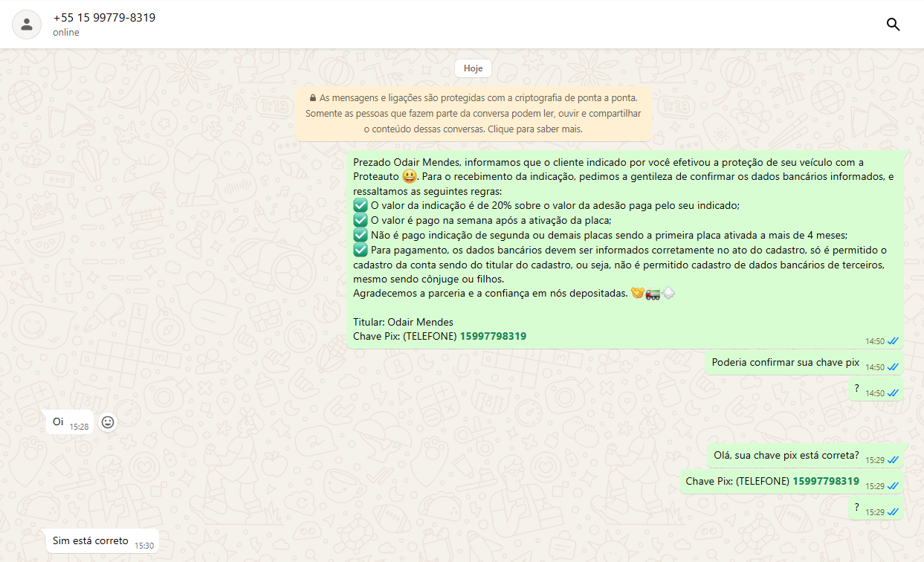
Task: Select the "Olá, sua chave pix está correta?" message
Action: [786, 456]
